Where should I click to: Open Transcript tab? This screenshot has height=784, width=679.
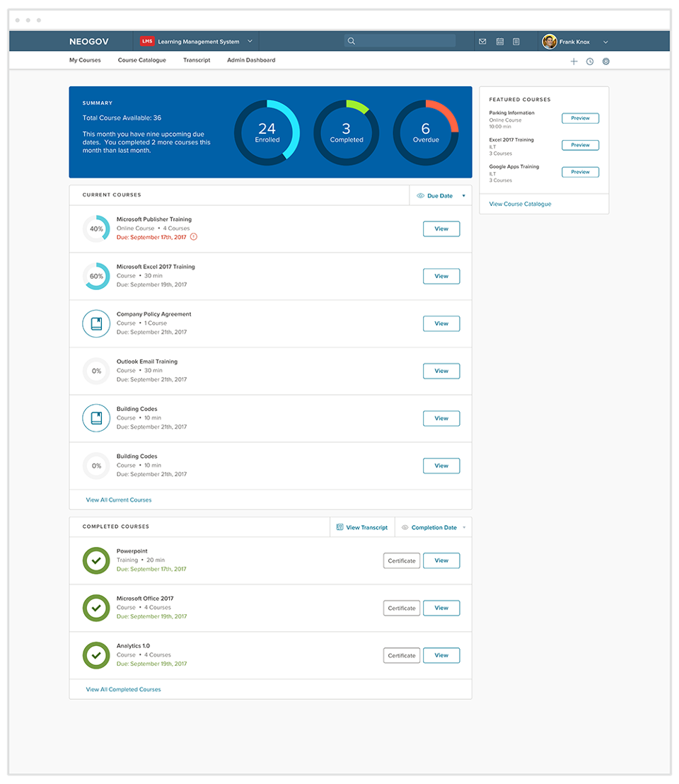[x=197, y=60]
